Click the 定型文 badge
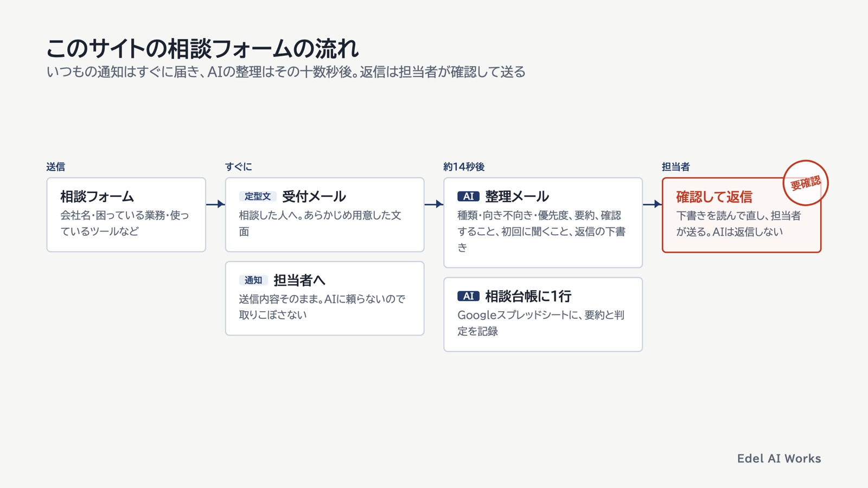This screenshot has width=868, height=488. tap(258, 196)
